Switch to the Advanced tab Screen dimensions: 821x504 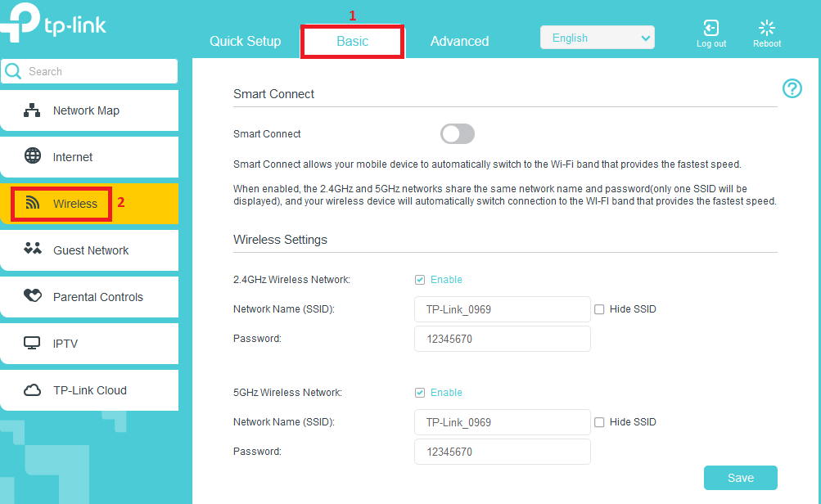tap(459, 40)
